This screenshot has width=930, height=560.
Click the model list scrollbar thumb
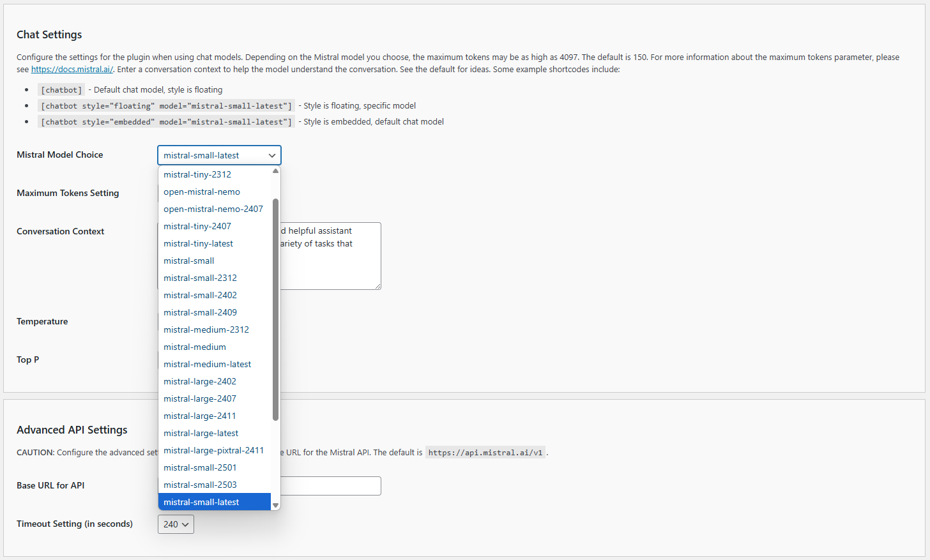click(x=276, y=310)
